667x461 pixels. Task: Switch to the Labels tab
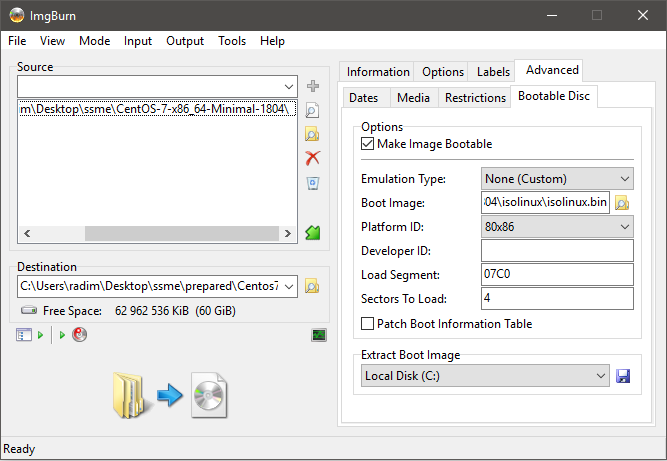point(493,72)
